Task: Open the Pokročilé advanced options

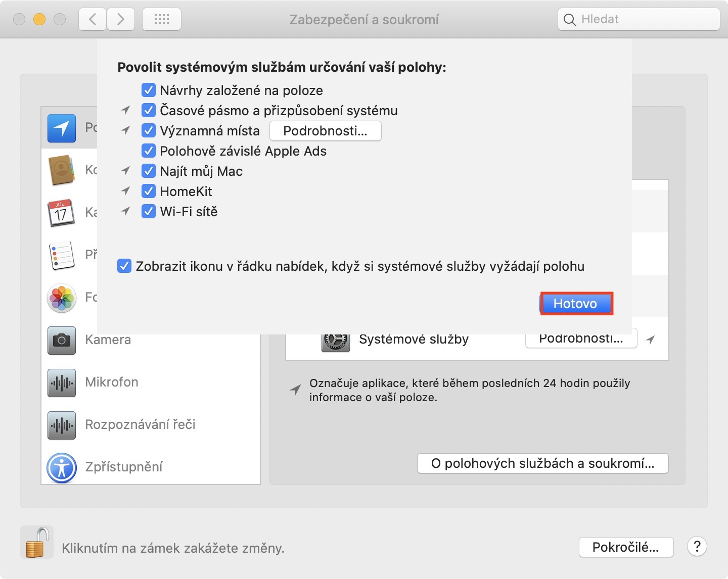Action: coord(626,547)
